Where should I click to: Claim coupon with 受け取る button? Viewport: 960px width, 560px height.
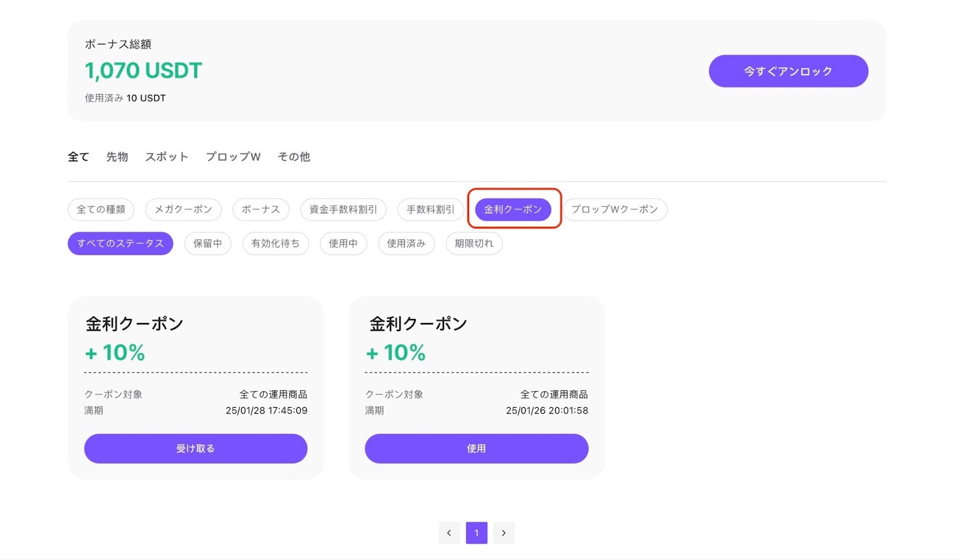tap(196, 448)
